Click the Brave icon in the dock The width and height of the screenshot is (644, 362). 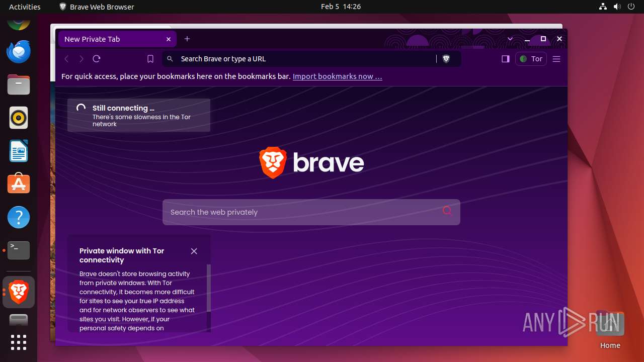(x=19, y=292)
